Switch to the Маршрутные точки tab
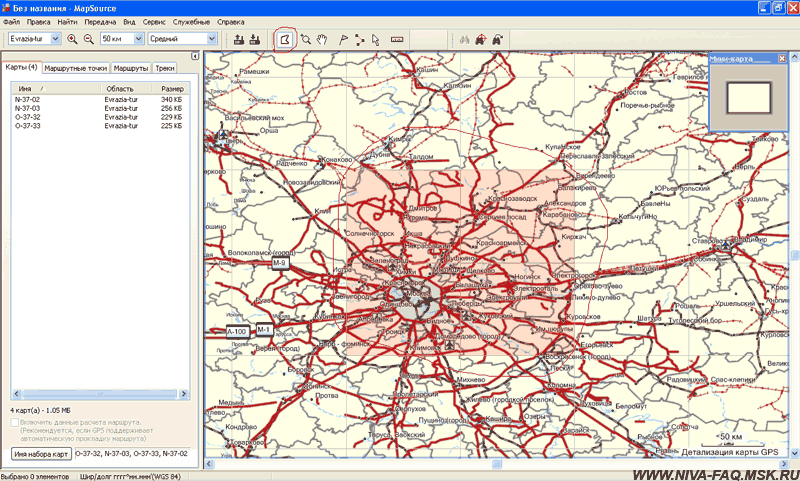 point(76,68)
